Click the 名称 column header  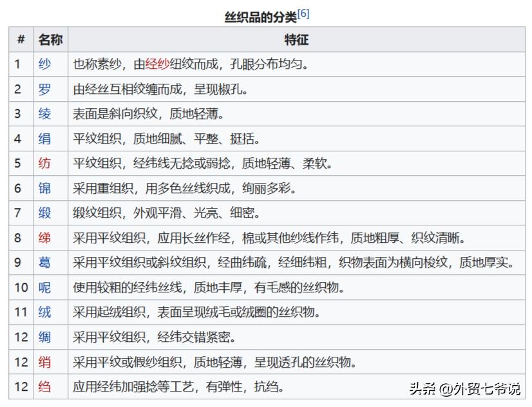(50, 40)
